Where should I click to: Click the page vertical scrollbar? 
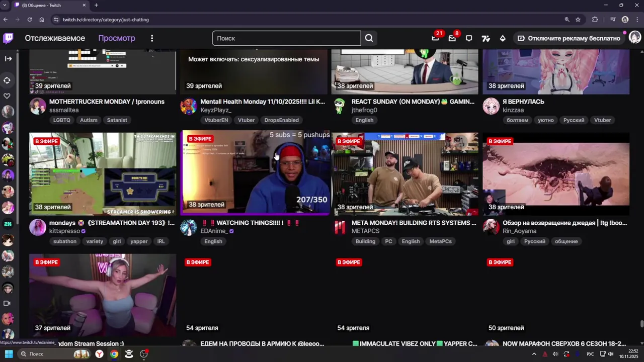click(x=641, y=324)
